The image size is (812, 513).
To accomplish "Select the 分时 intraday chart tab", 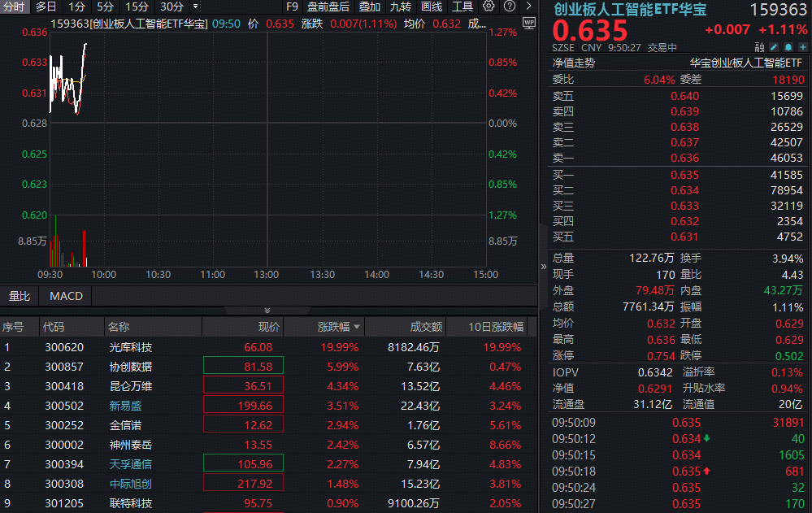I will pyautogui.click(x=14, y=7).
